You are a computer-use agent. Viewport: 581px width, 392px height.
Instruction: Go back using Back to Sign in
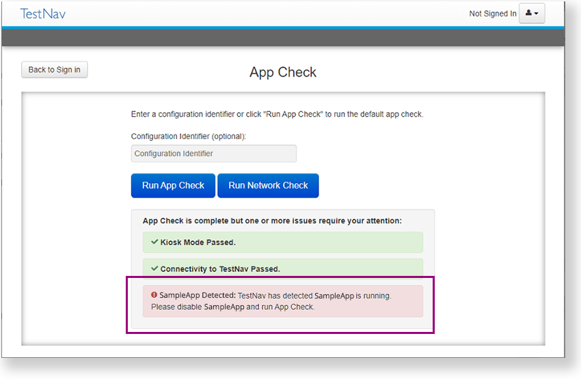coord(55,70)
